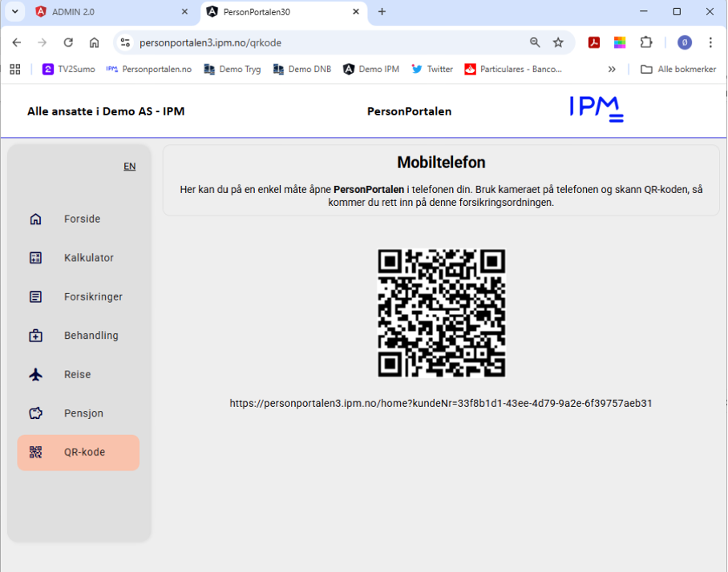Switch language using the EN link
The height and width of the screenshot is (572, 728).
coord(129,167)
